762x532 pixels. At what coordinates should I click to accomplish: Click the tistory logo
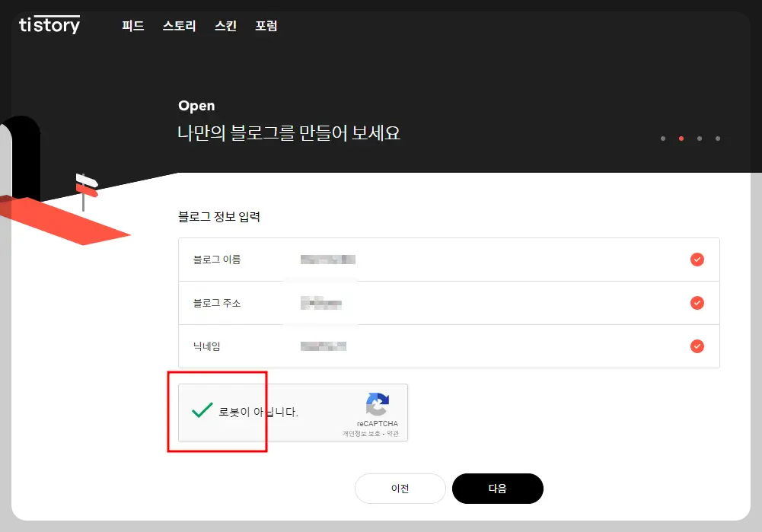48,25
